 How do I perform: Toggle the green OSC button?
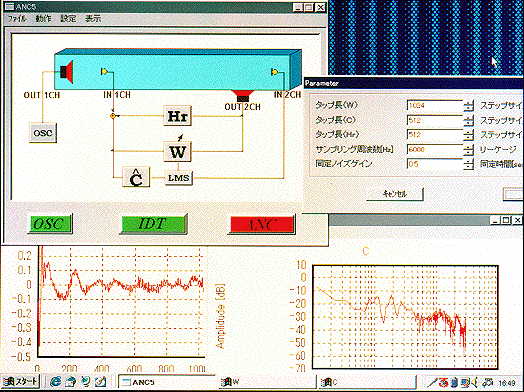point(50,224)
